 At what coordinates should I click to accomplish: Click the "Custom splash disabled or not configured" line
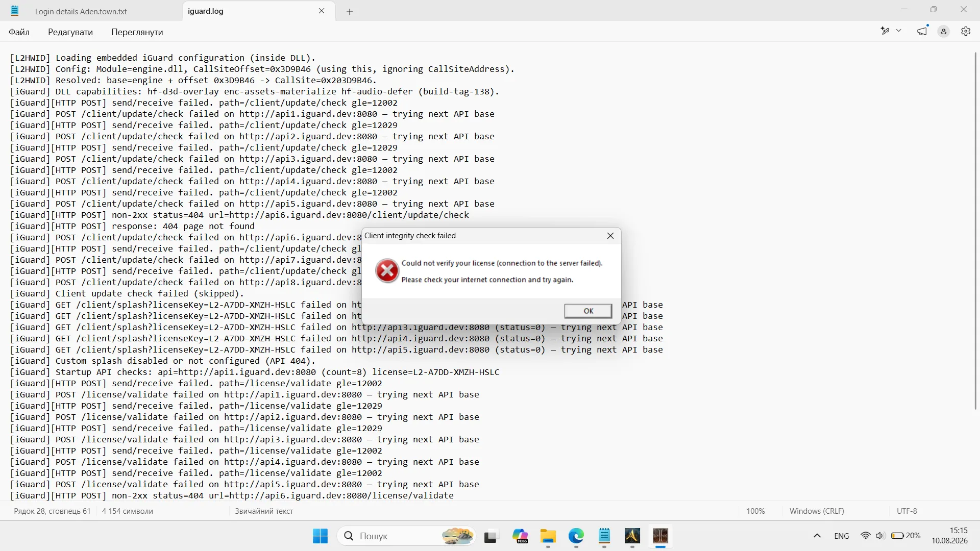[163, 361]
